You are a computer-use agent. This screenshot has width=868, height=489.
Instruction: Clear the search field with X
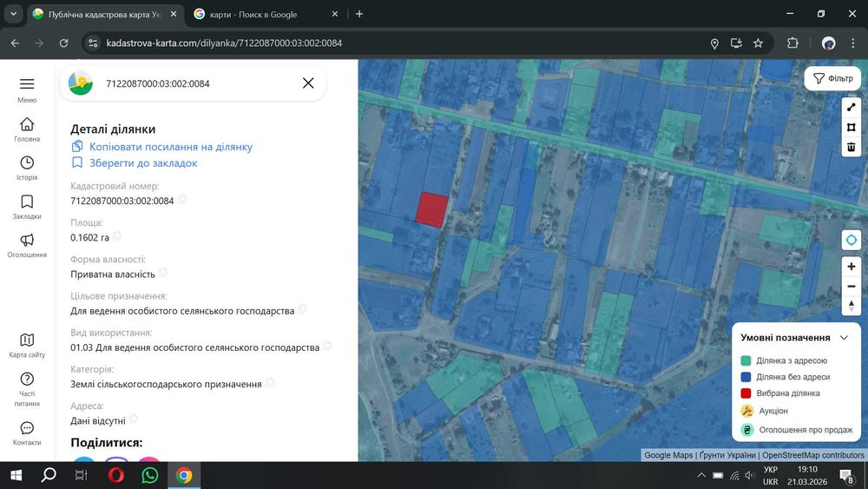308,83
